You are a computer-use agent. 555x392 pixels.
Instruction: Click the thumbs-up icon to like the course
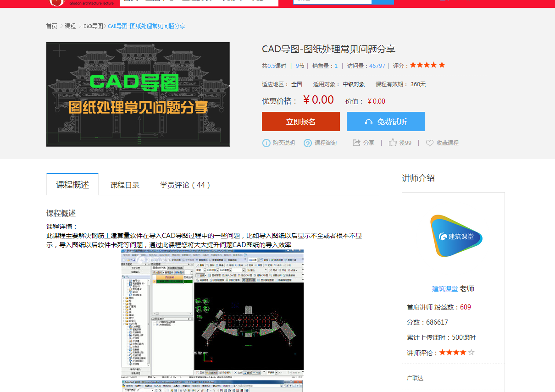coord(393,143)
